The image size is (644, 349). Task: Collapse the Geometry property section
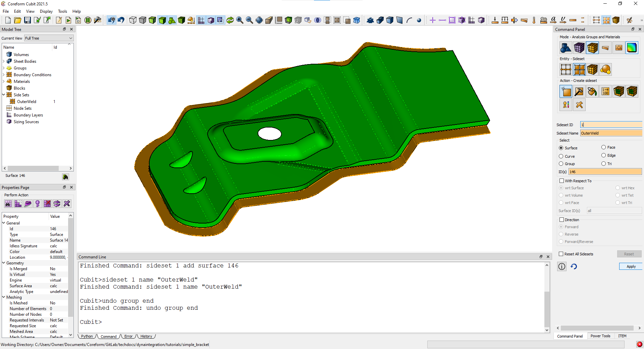coord(4,263)
